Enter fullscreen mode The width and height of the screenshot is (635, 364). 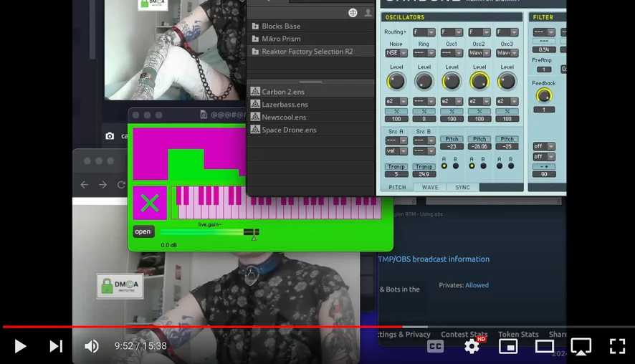tap(617, 346)
